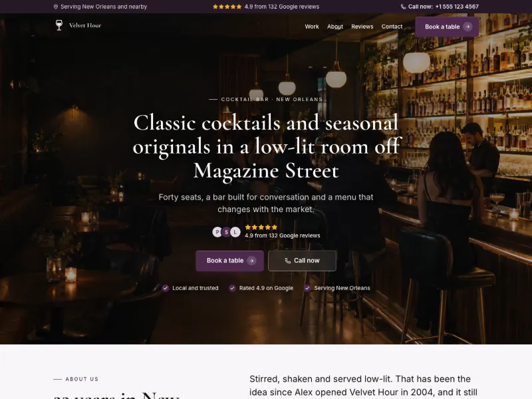Image resolution: width=532 pixels, height=399 pixels.
Task: Open the Work nav item
Action: point(312,27)
